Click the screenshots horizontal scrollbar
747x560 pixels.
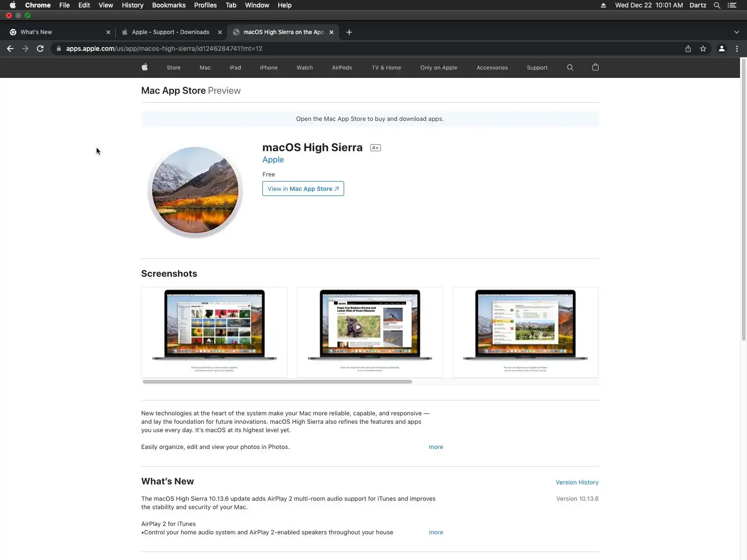point(277,382)
